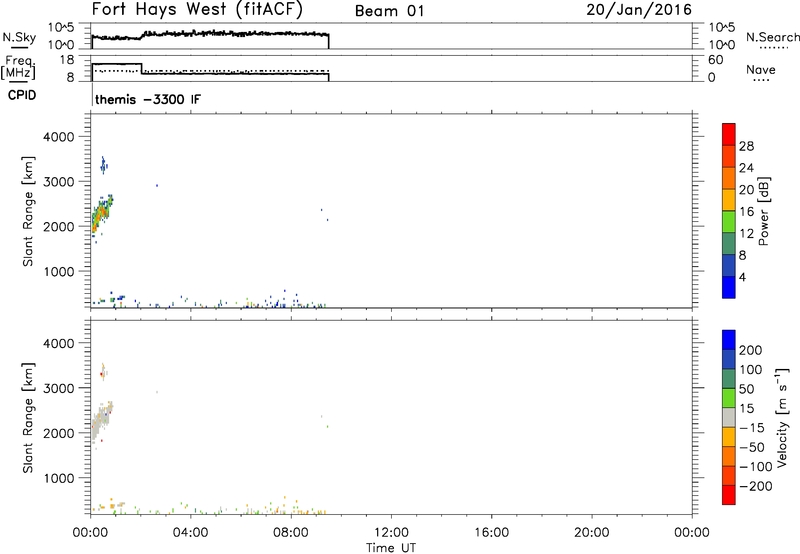Click the '200' velocity scale value

[751, 350]
